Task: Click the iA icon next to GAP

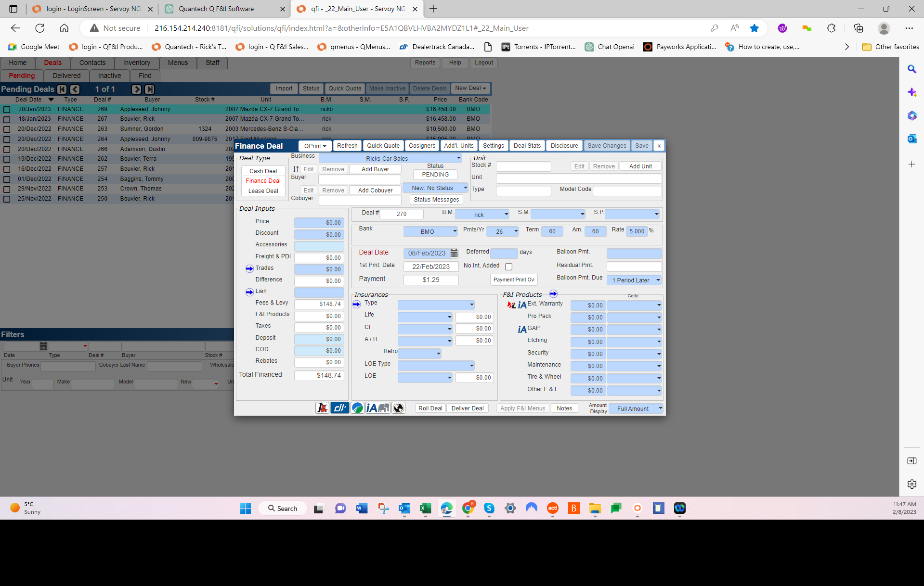Action: [522, 329]
